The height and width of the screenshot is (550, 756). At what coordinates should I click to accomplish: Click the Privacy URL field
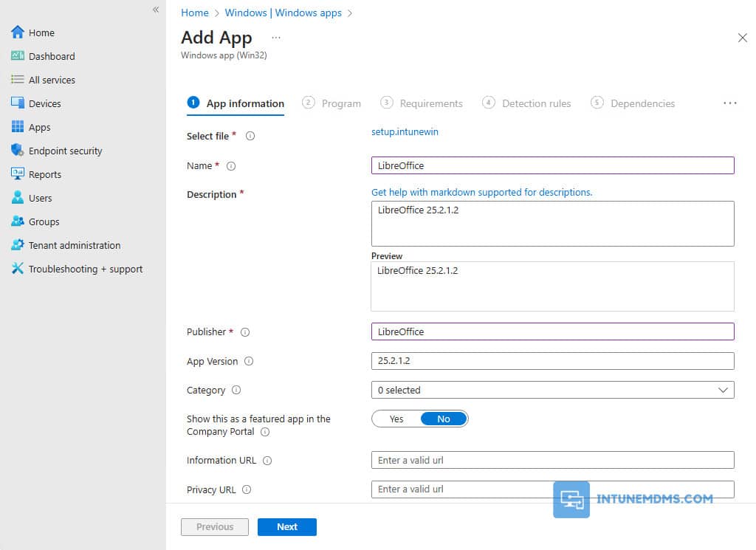tap(552, 489)
